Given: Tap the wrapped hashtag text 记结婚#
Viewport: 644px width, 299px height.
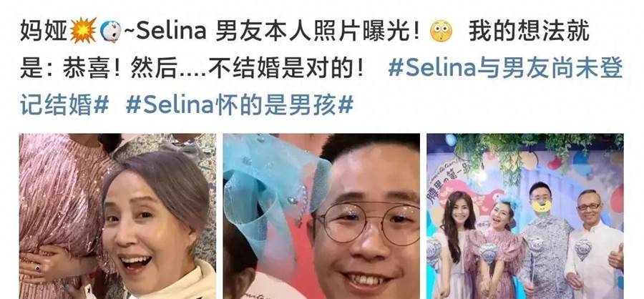Looking at the screenshot, I should [64, 104].
